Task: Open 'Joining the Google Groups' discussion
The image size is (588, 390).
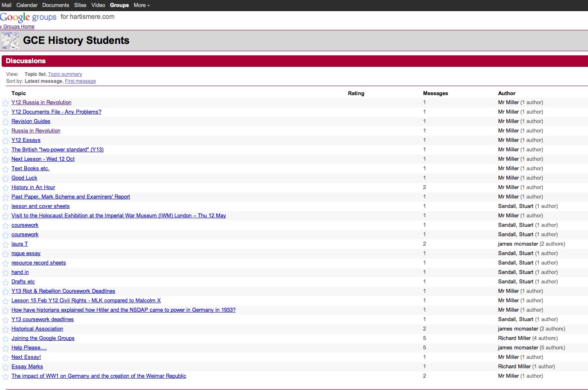Action: tap(43, 338)
